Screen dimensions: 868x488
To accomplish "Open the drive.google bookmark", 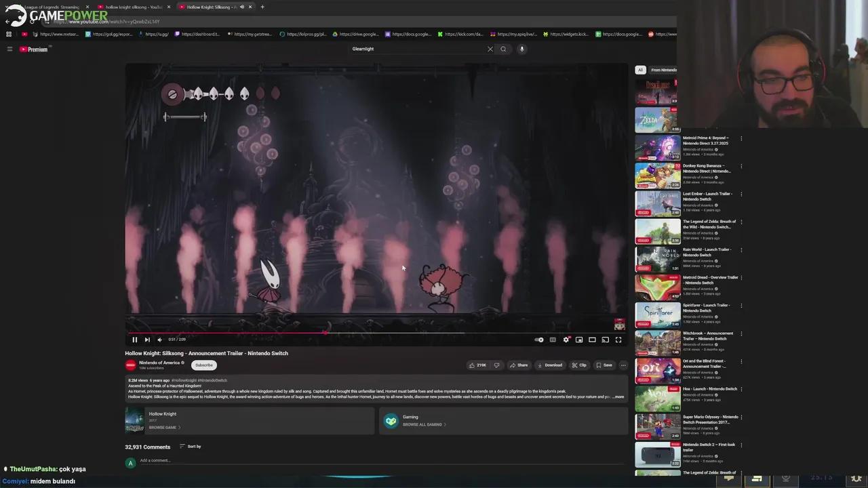I will (x=355, y=34).
